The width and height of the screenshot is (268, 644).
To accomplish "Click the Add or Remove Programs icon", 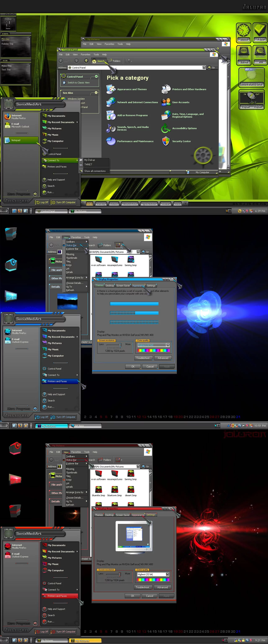I will click(x=111, y=115).
